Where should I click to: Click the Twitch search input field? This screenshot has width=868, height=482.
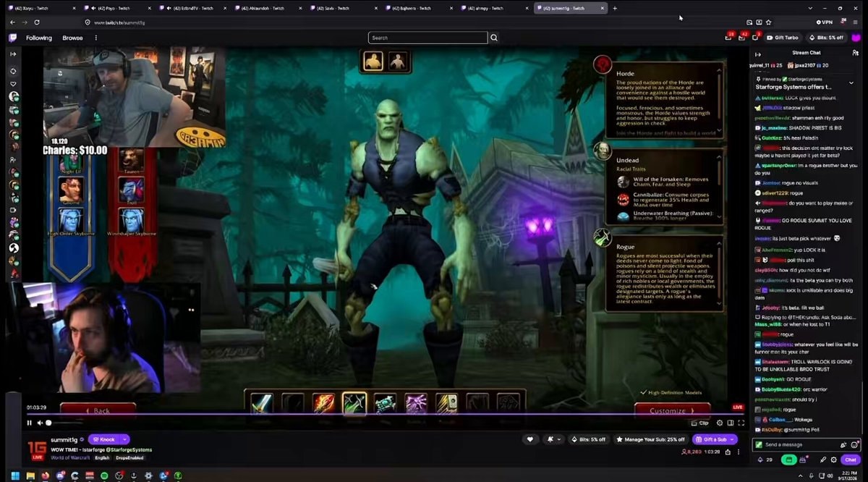[427, 38]
